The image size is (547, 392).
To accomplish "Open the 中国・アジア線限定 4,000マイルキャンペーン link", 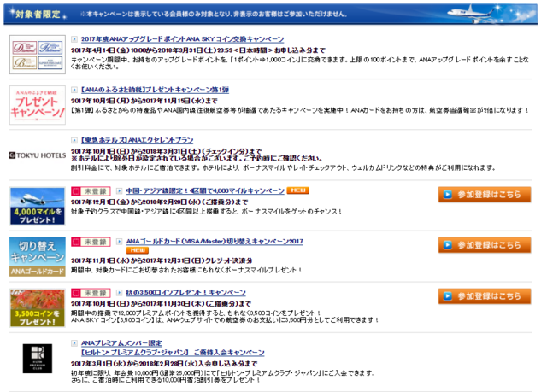I will coord(205,190).
